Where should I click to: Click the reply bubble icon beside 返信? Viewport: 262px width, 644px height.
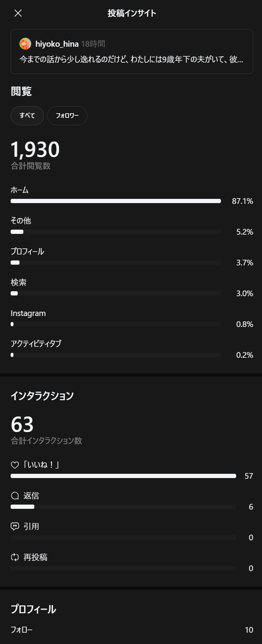(x=15, y=496)
